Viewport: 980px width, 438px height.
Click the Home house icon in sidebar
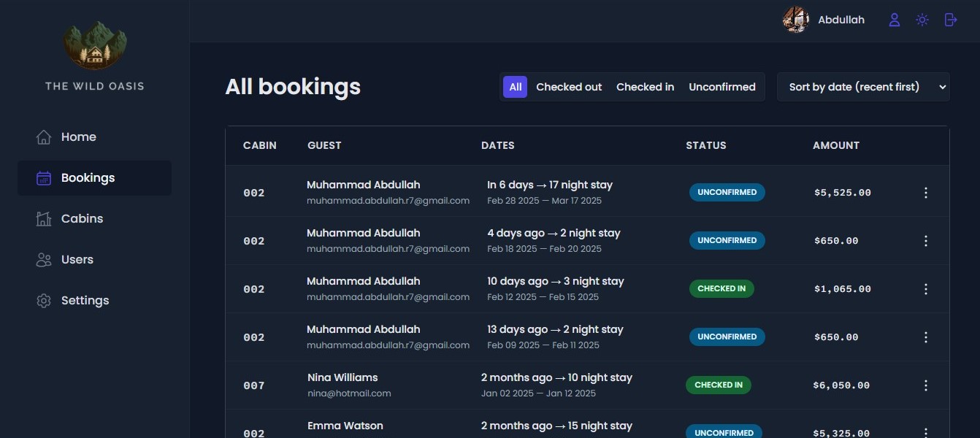44,137
